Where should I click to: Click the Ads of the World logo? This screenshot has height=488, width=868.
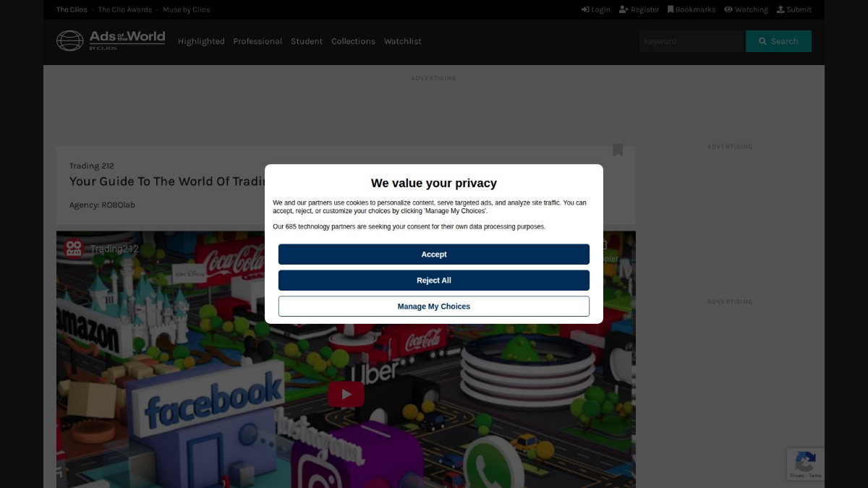pyautogui.click(x=111, y=40)
